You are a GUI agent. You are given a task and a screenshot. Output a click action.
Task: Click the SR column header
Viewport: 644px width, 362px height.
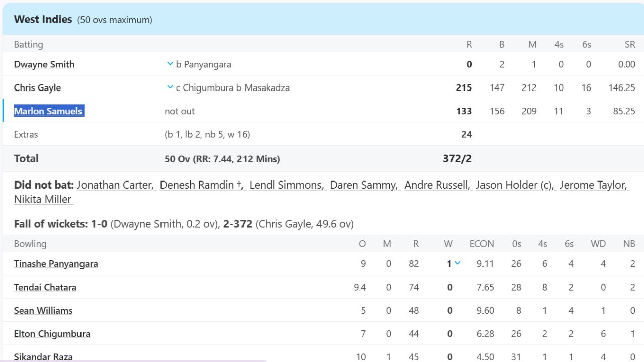point(629,44)
